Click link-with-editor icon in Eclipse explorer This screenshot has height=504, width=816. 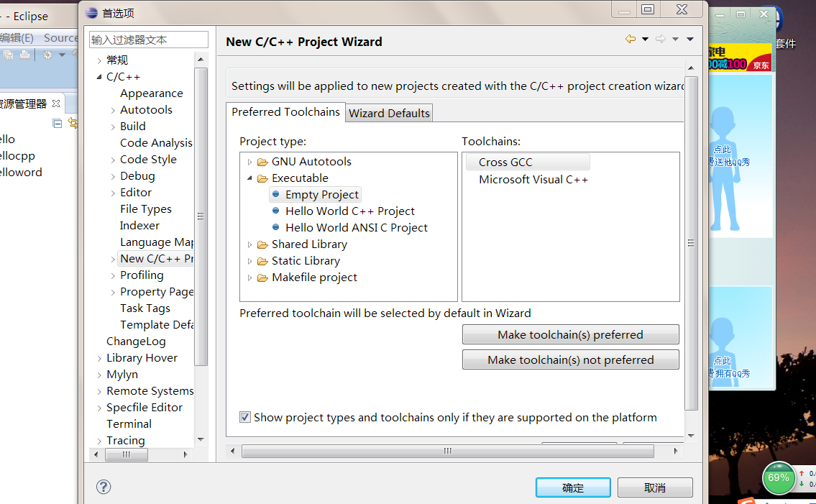[x=73, y=124]
